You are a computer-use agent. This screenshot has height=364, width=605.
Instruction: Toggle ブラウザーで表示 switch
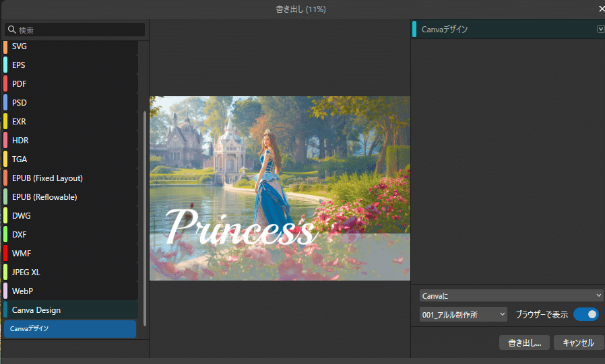[x=586, y=314]
